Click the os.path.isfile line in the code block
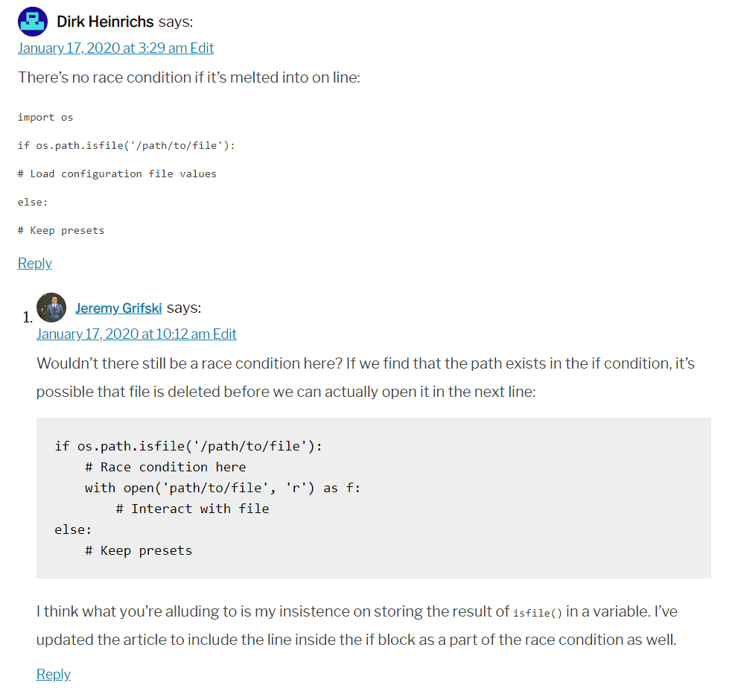Image resolution: width=741 pixels, height=700 pixels. click(186, 446)
